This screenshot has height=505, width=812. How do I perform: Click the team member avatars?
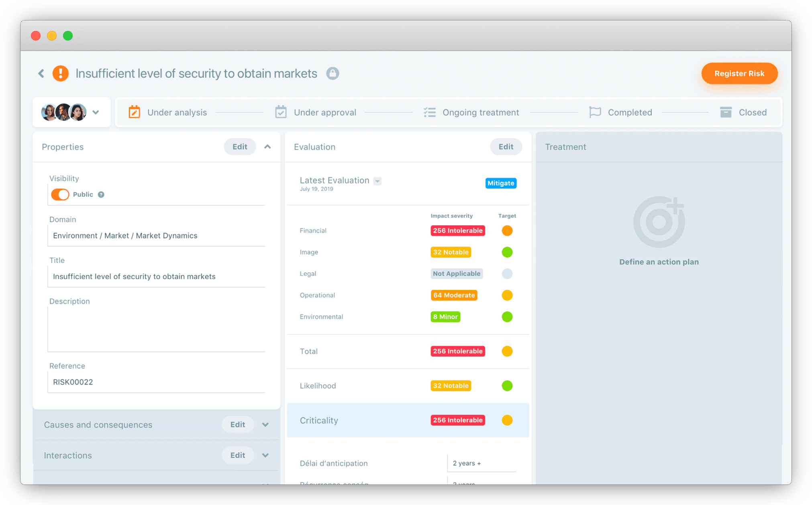pos(64,112)
